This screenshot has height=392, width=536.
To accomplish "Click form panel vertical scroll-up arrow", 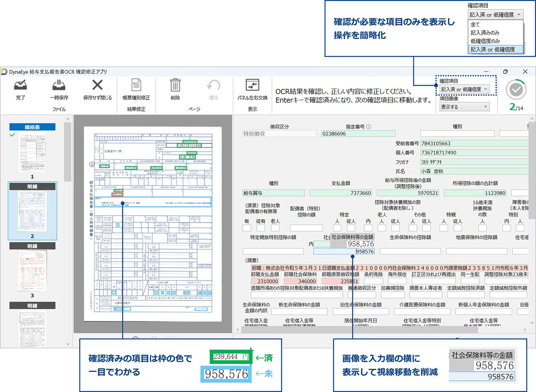I will (532, 119).
